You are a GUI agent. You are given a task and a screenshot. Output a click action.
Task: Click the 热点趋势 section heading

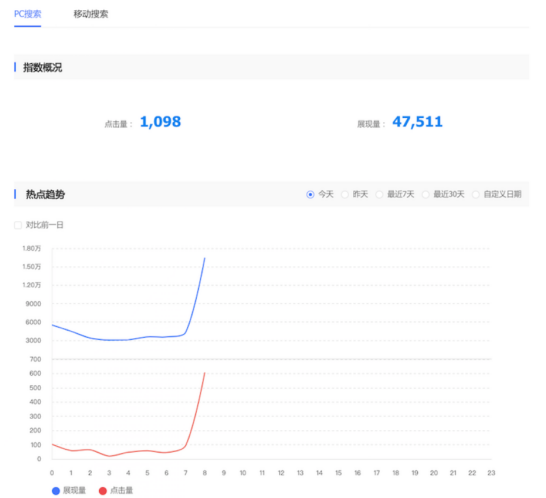[x=45, y=194]
